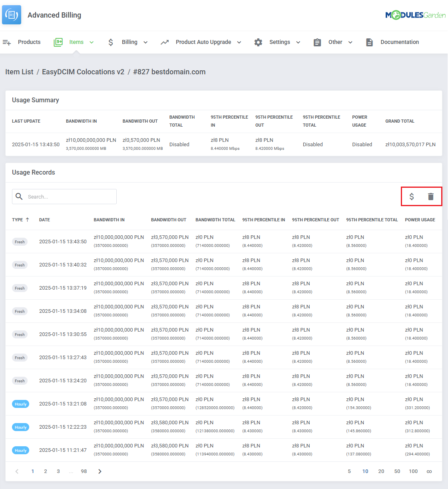Click Hourly badge for 11:21:47 record

tap(20, 450)
